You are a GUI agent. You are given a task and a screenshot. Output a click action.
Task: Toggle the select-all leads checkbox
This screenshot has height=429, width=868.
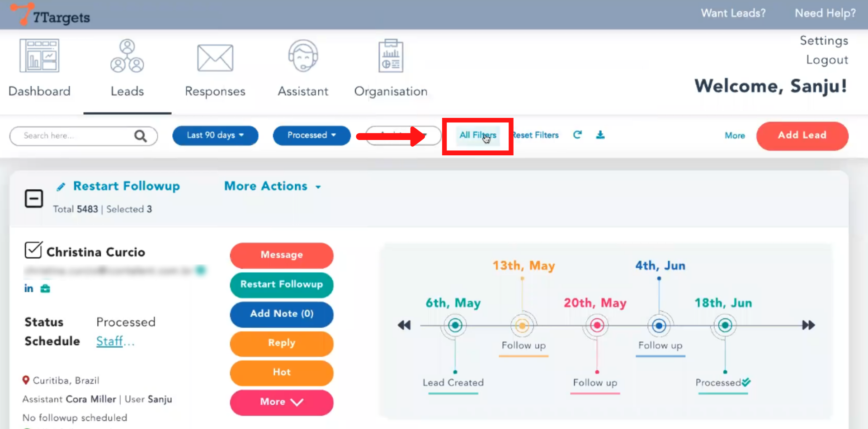pos(34,199)
